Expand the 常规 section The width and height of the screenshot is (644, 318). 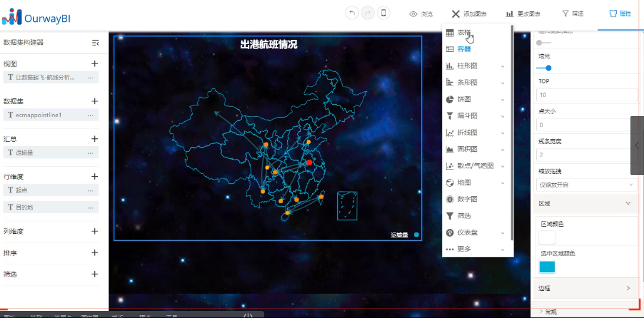[x=548, y=312]
